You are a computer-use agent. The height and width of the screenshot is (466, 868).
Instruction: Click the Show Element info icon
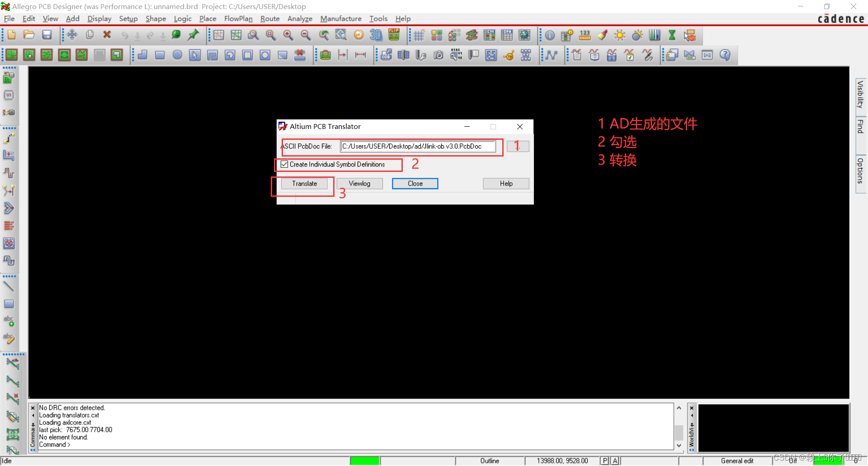pos(550,35)
